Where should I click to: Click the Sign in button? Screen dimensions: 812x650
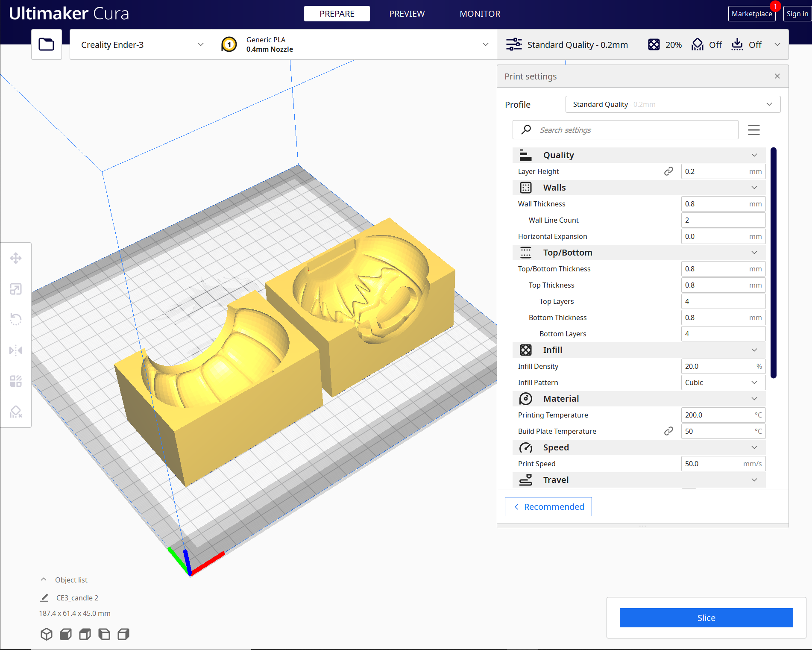pos(797,14)
